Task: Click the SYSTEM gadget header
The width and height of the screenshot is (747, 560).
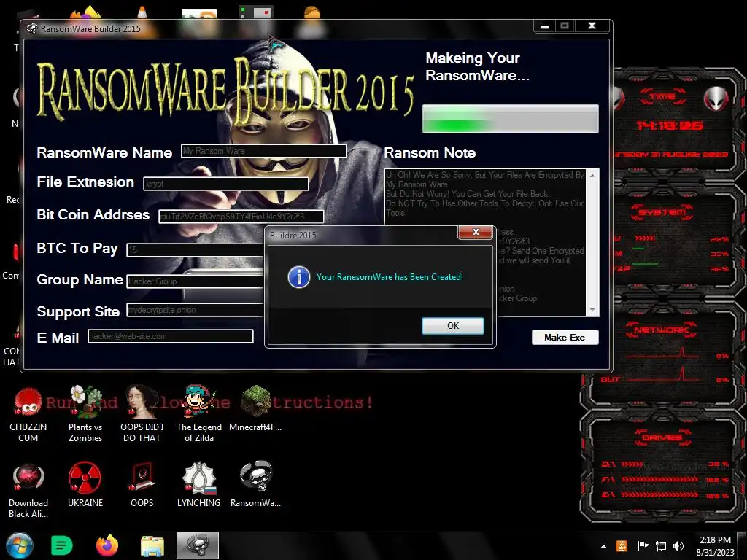Action: pos(662,212)
